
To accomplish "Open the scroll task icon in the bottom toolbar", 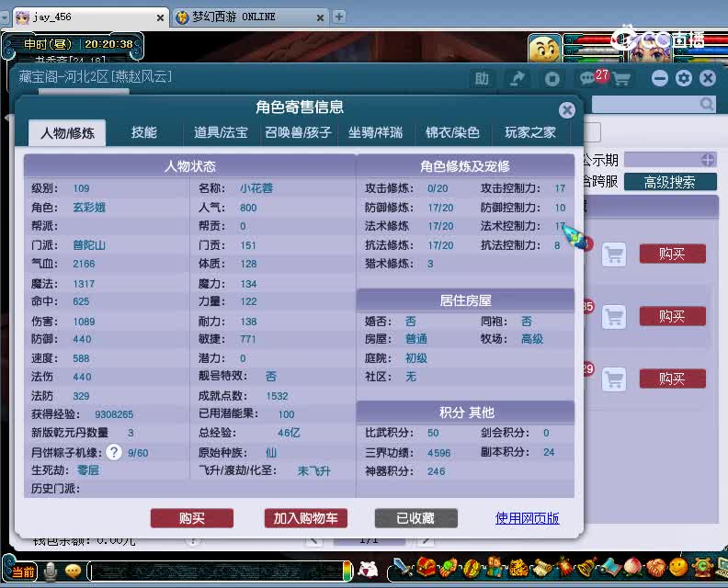I will tap(540, 568).
